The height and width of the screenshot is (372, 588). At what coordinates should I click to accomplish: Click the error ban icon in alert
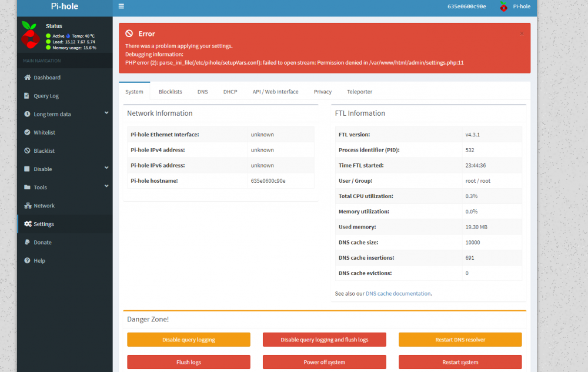click(x=129, y=33)
